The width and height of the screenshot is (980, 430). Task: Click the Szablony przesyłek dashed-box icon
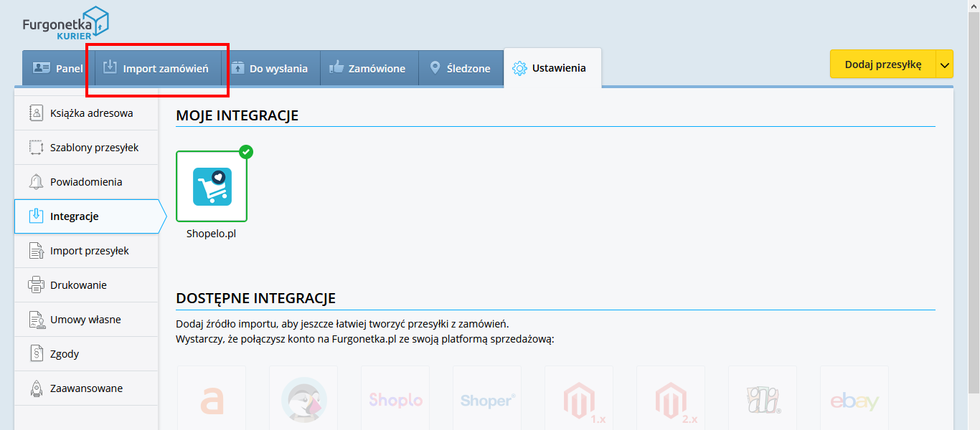click(x=36, y=148)
